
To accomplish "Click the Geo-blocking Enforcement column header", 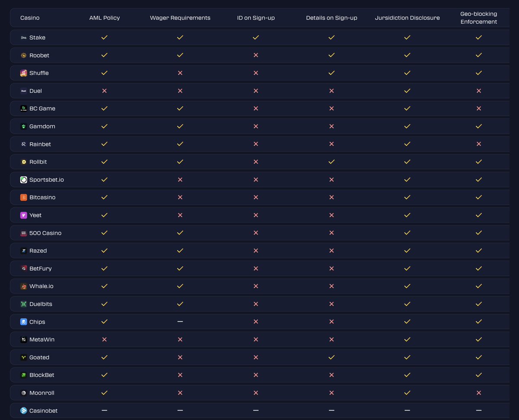I will point(479,18).
